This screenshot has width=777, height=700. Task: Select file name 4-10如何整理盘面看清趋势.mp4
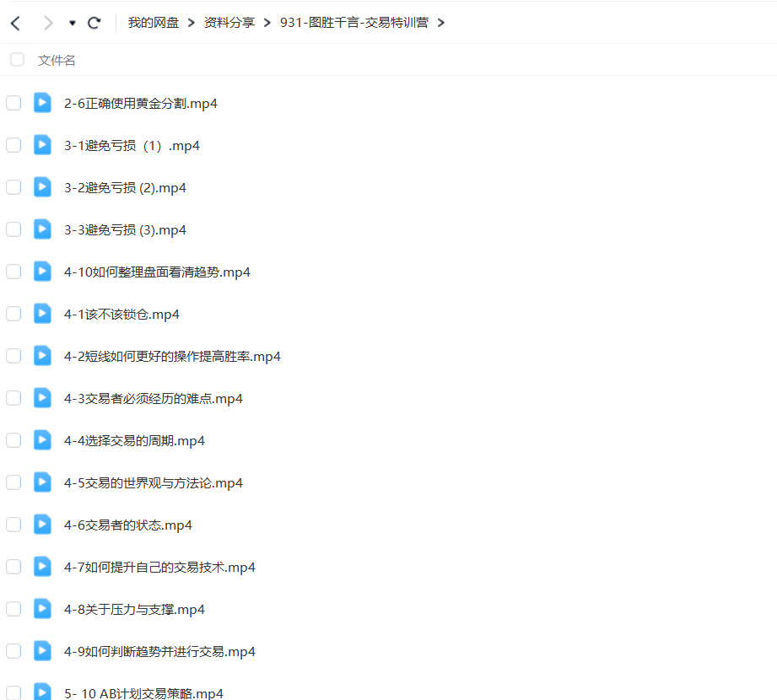point(157,272)
